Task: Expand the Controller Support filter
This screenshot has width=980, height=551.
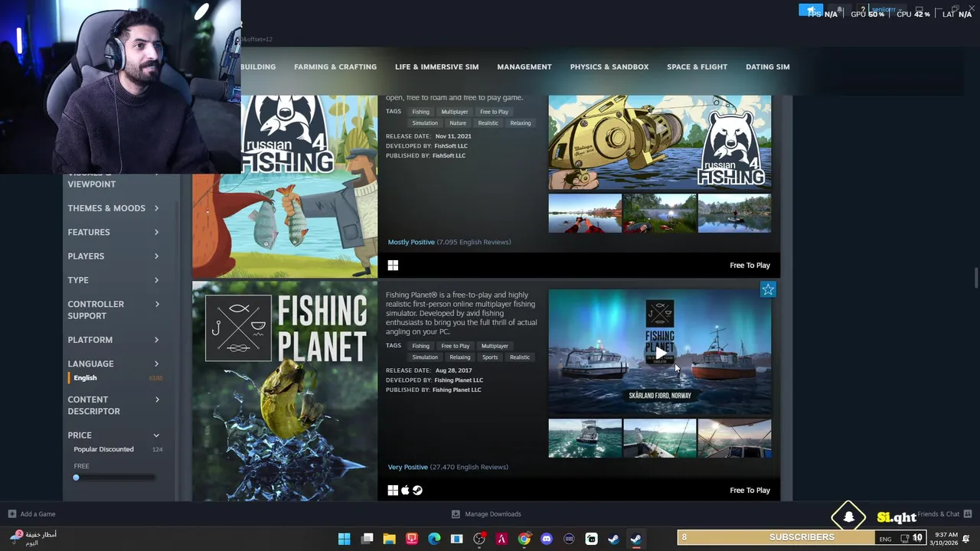Action: [113, 310]
